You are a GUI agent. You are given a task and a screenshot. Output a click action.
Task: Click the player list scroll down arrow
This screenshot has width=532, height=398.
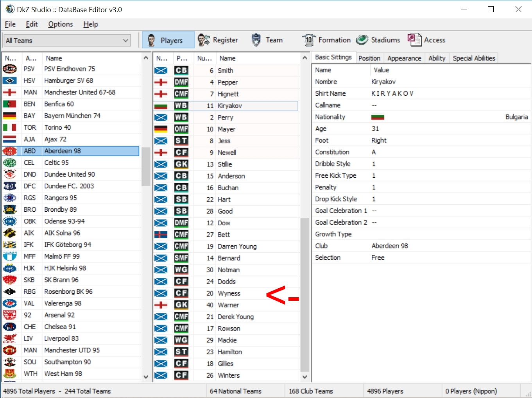(305, 377)
